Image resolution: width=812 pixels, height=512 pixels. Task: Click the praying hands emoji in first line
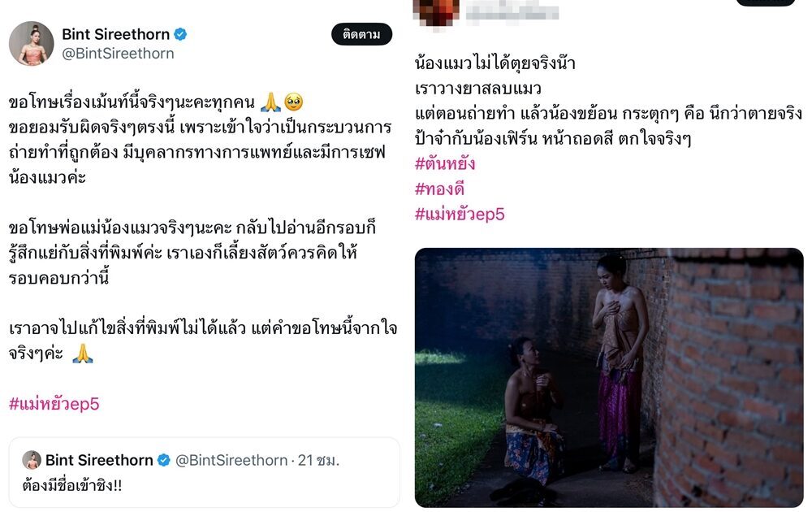pos(270,102)
